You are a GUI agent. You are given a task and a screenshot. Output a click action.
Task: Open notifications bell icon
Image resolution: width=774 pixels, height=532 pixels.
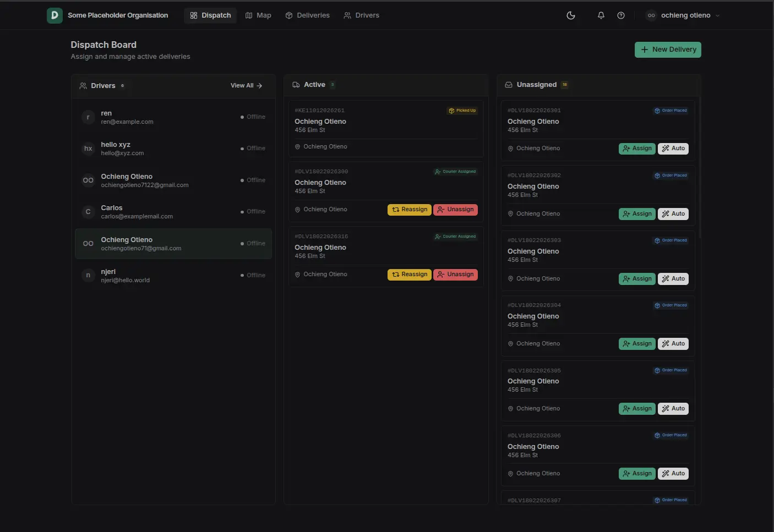[601, 15]
